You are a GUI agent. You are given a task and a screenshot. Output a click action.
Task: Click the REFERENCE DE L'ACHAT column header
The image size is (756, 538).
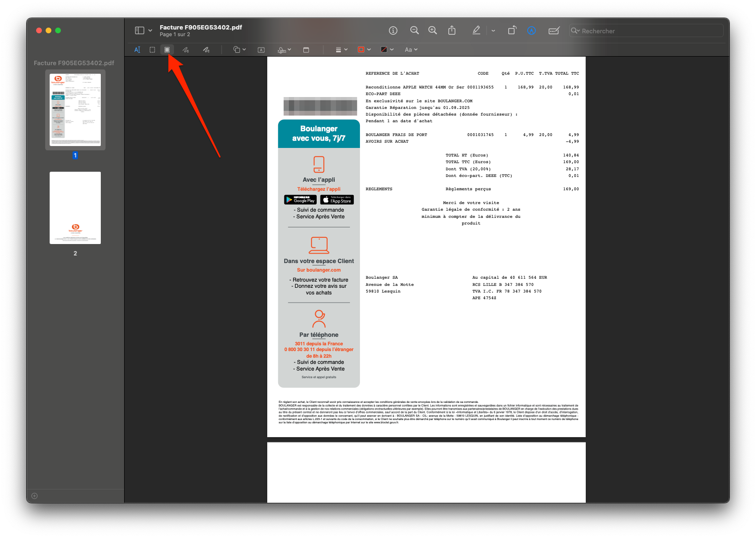[392, 73]
